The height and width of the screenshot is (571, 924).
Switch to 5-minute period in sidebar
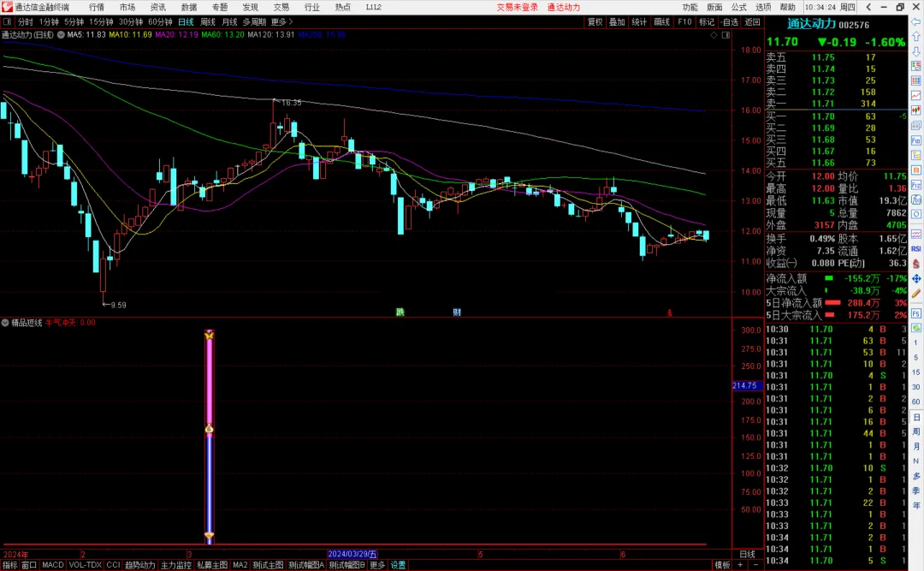coord(915,358)
